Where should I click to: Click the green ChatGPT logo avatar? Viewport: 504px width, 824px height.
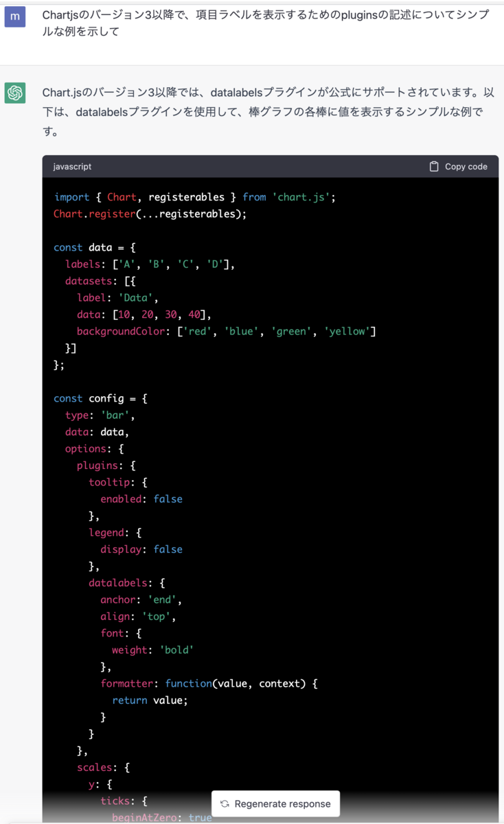coord(15,93)
